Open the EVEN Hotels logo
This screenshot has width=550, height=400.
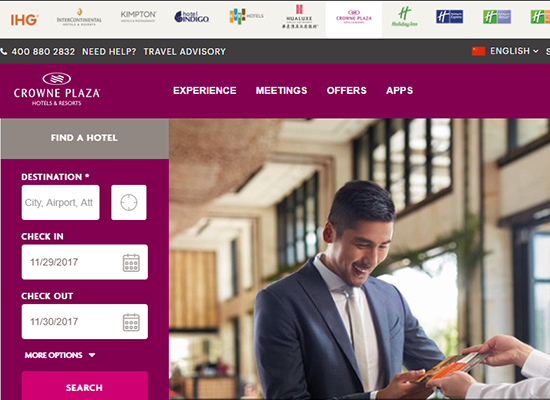246,16
